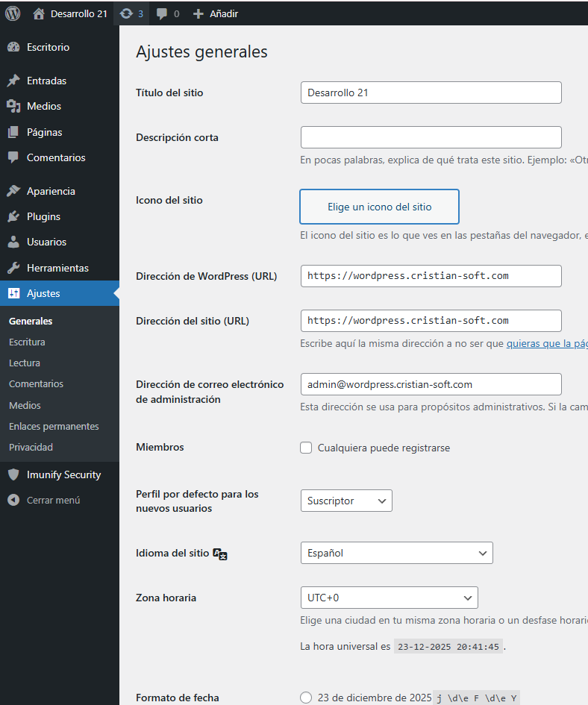
Task: Go to Imunify Security shield item
Action: tap(63, 474)
